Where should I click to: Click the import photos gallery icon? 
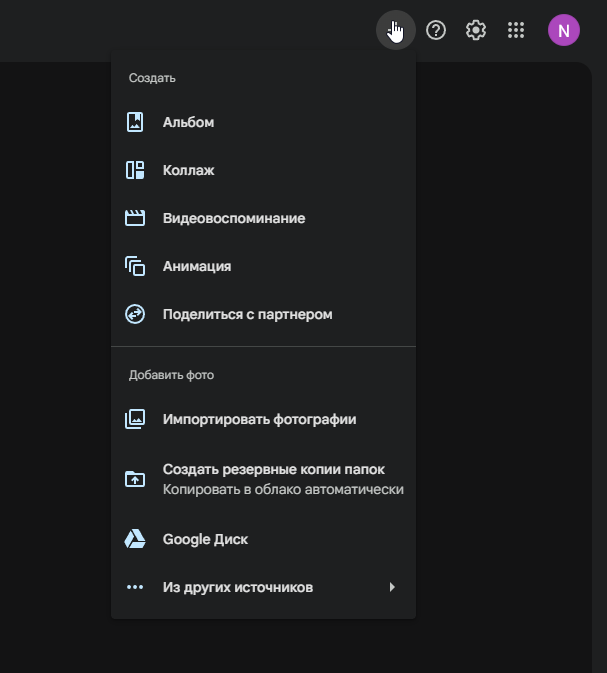tap(135, 419)
